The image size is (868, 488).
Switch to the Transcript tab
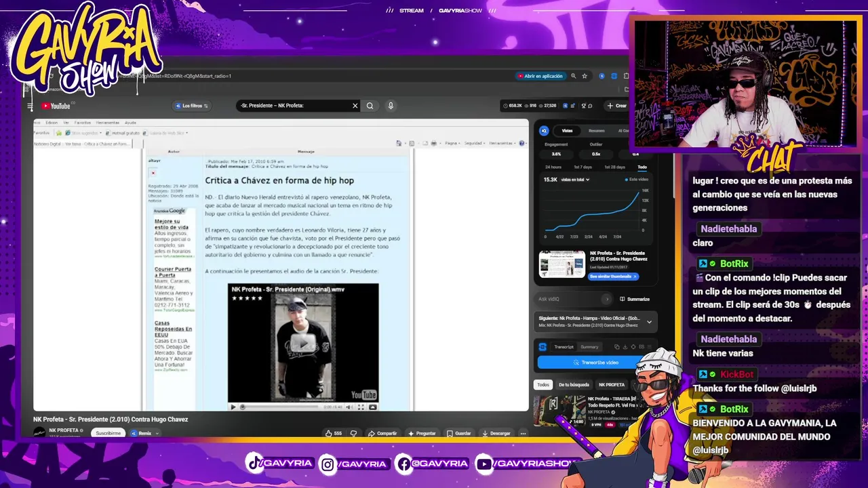[x=564, y=347]
